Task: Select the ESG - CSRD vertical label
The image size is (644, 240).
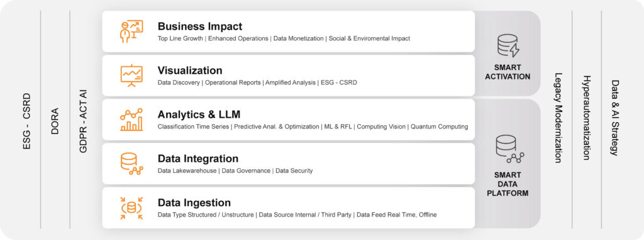Action: [x=26, y=122]
